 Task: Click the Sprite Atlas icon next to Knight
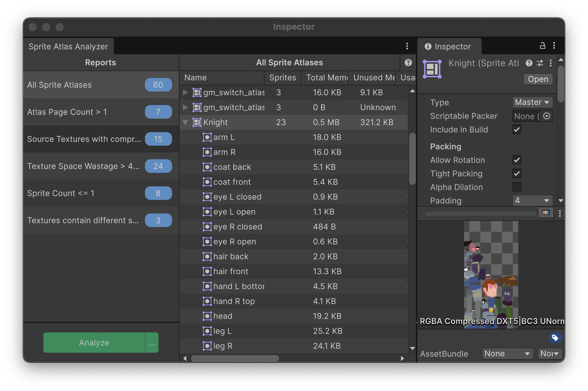click(196, 122)
